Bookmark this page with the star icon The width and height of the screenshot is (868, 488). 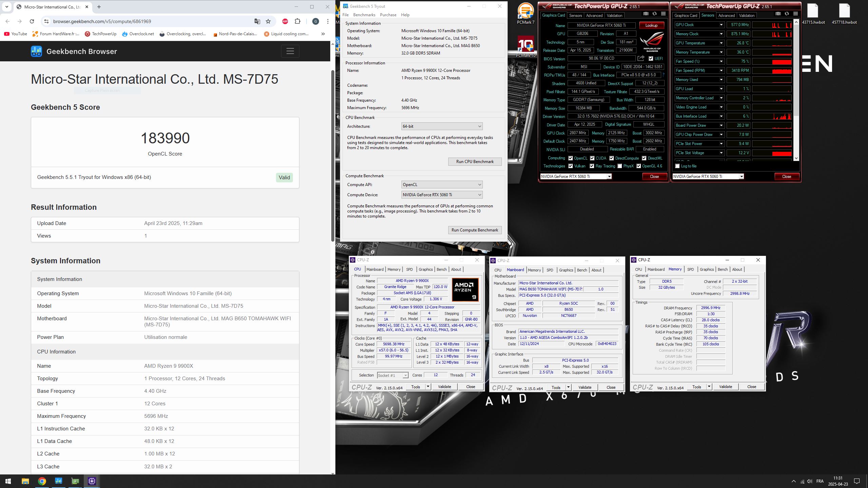(x=268, y=21)
